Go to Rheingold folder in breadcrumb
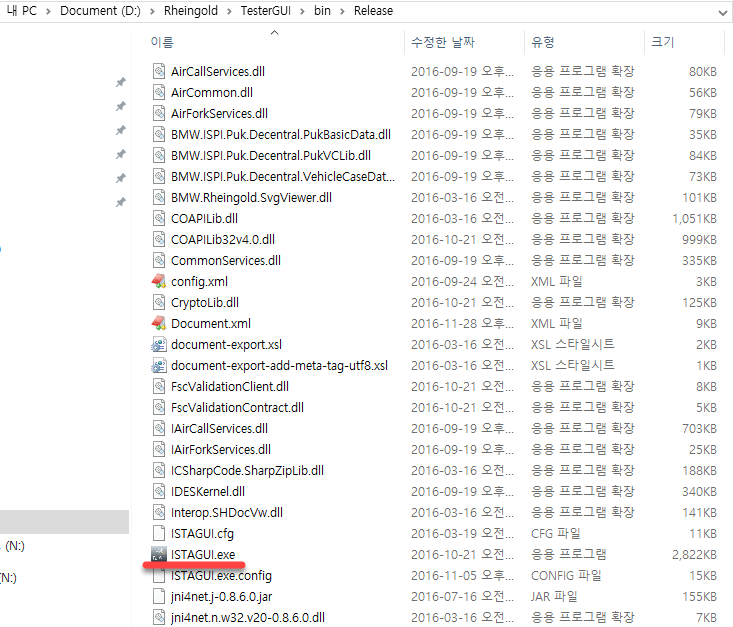This screenshot has width=733, height=627. [191, 11]
